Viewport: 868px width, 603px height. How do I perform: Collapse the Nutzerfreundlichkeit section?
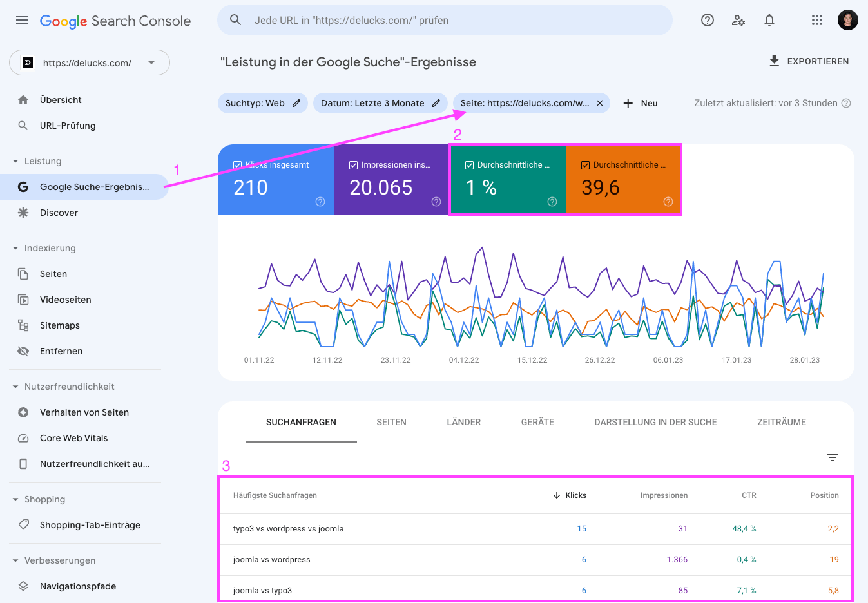point(15,387)
